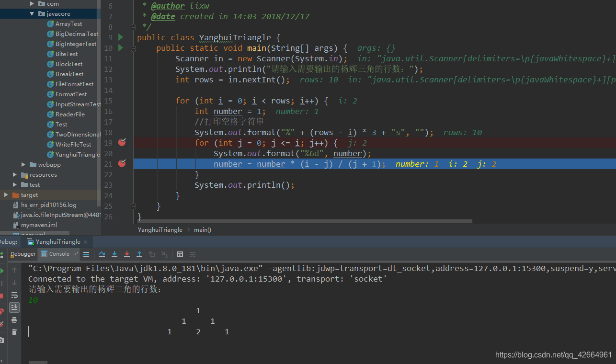Viewport: 616px width, 364px height.
Task: Click the fold end marker on line 25
Action: point(133,206)
